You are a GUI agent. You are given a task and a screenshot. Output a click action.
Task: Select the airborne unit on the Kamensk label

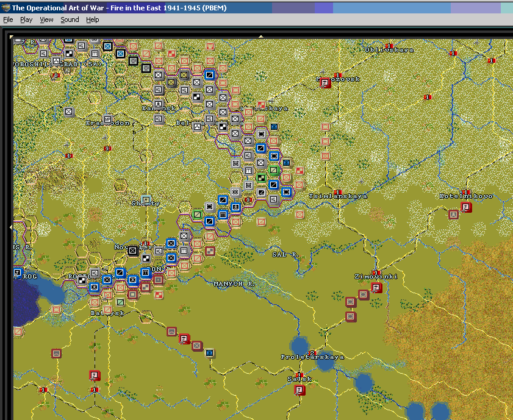pos(159,105)
